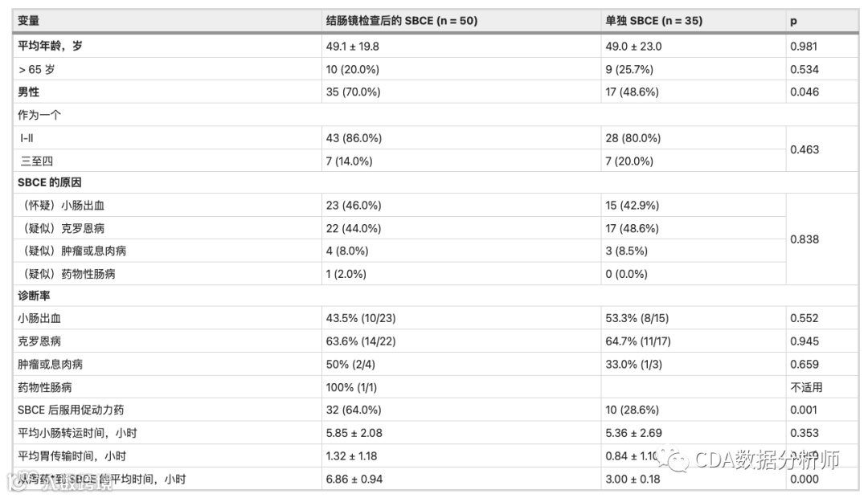Click the WeChat logo icon in watermark

tap(674, 458)
